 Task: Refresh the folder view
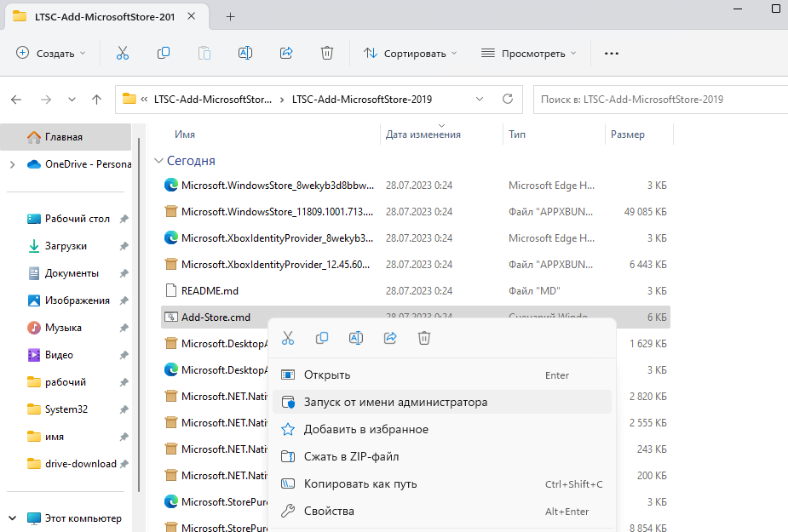[508, 99]
